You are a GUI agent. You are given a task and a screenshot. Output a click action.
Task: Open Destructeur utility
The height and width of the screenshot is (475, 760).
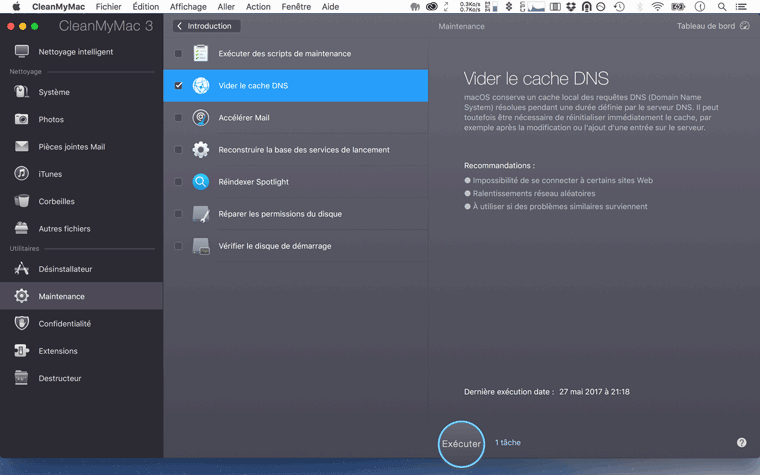[x=81, y=378]
